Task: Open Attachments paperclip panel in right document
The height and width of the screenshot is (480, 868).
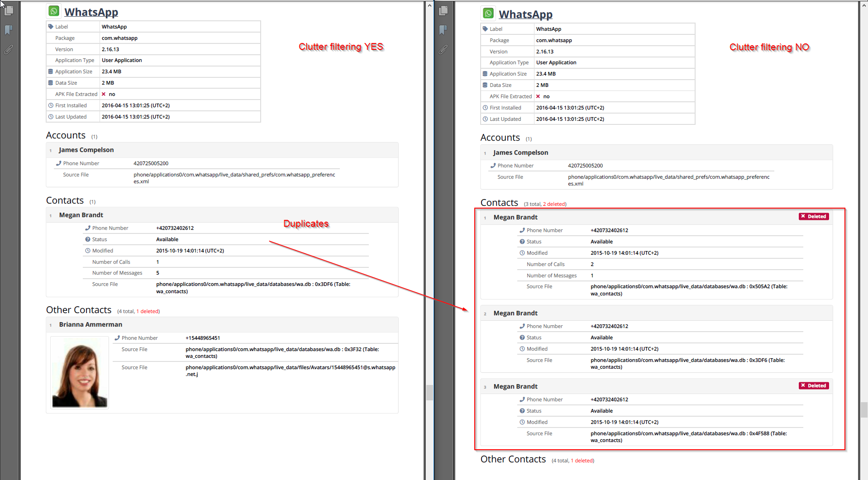Action: pos(443,49)
